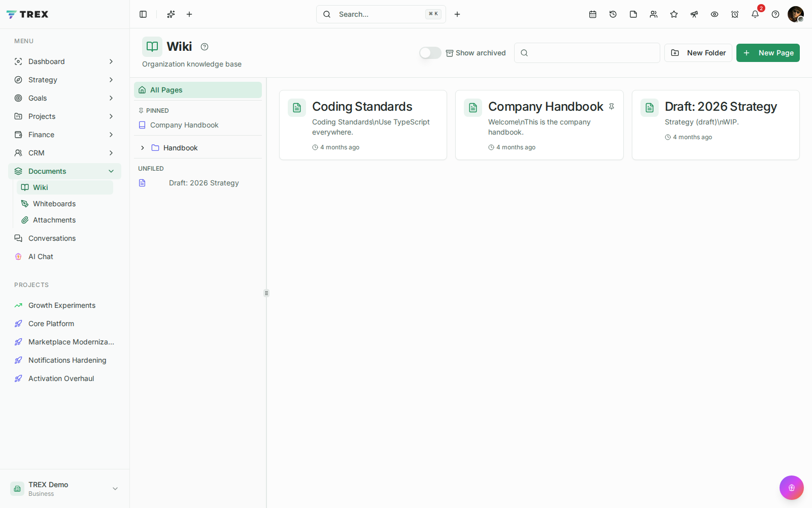Expand the Finance menu chevron
Image resolution: width=812 pixels, height=508 pixels.
click(111, 135)
